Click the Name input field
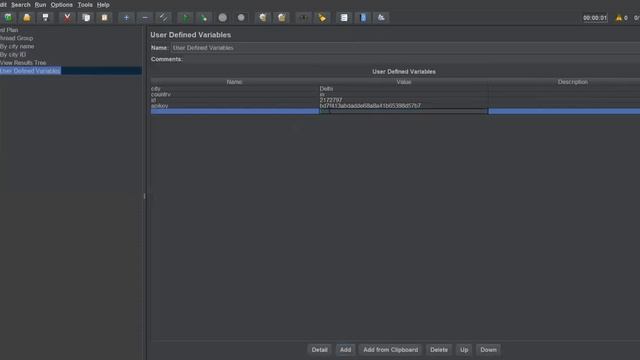The width and height of the screenshot is (640, 360). click(405, 48)
